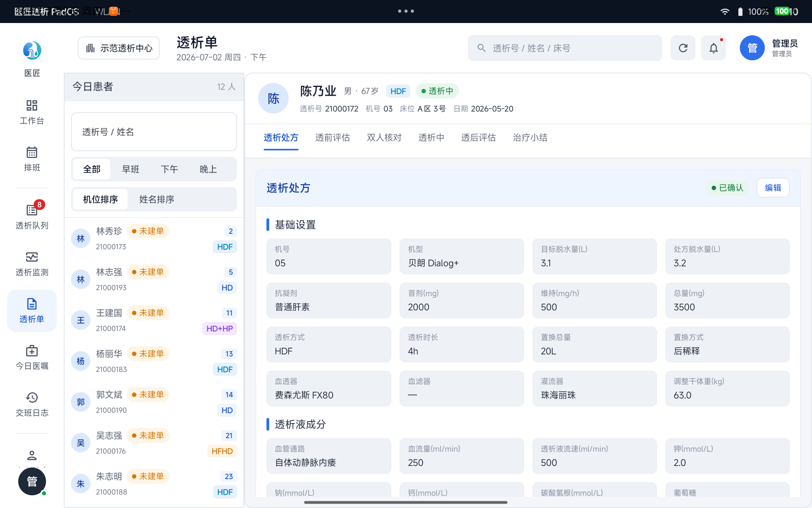Switch to the 透后评估 tab
This screenshot has width=812, height=508.
[478, 138]
